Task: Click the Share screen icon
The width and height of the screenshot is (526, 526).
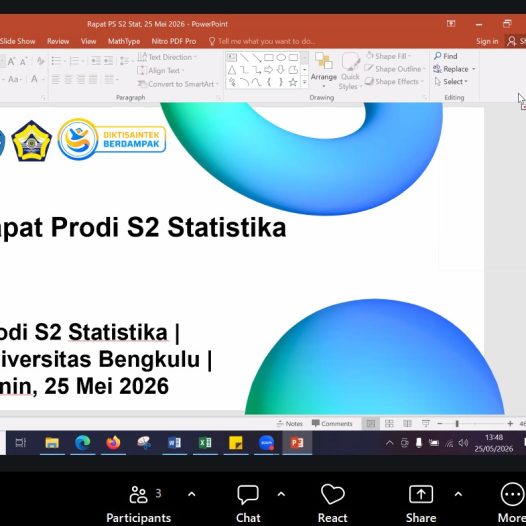Action: 421,494
